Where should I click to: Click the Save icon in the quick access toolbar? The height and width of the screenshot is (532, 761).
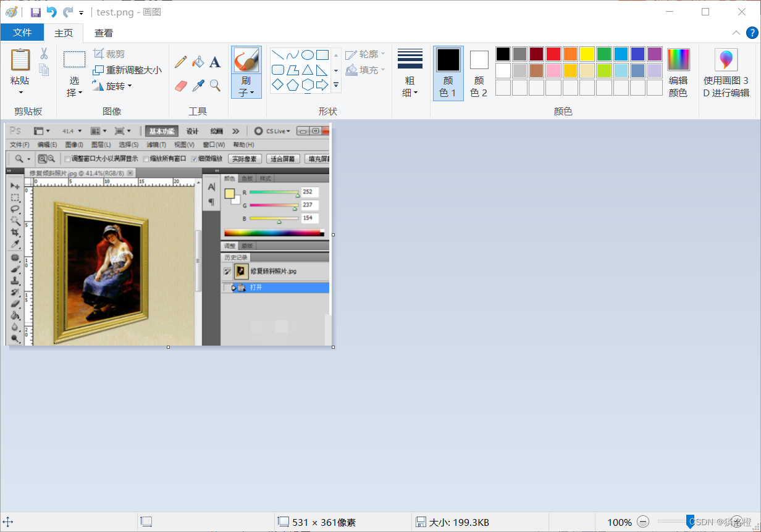(x=35, y=12)
